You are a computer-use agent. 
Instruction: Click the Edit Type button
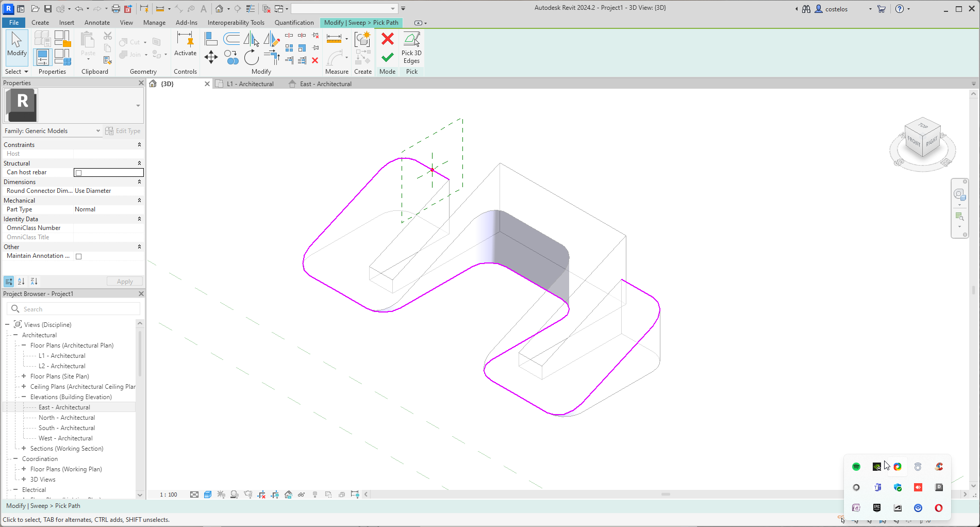click(x=123, y=130)
